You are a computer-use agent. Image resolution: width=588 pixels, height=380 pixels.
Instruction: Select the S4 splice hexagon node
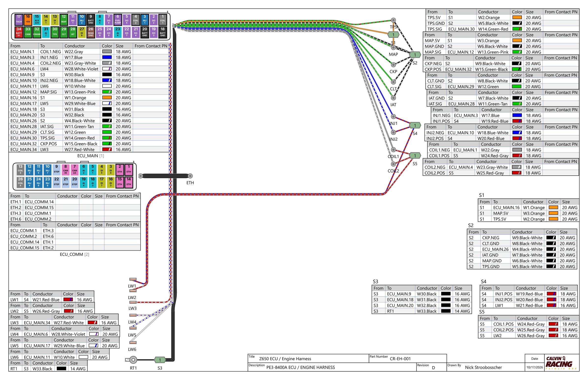415,125
